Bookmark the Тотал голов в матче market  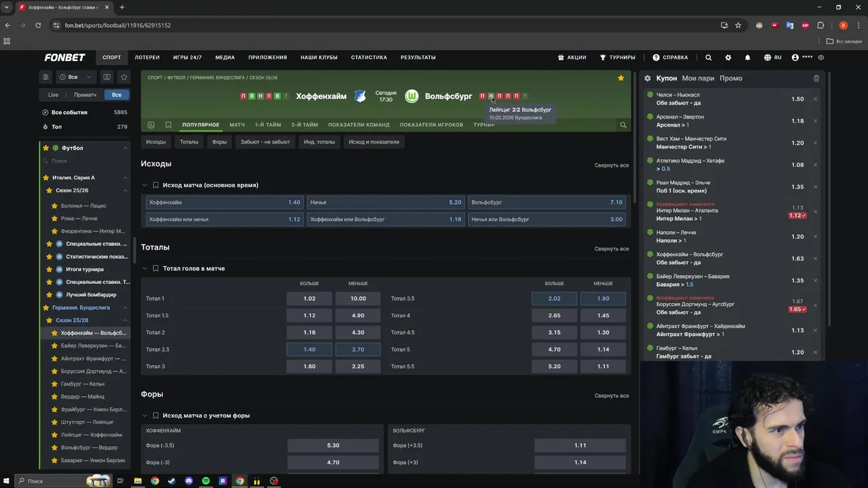point(155,268)
